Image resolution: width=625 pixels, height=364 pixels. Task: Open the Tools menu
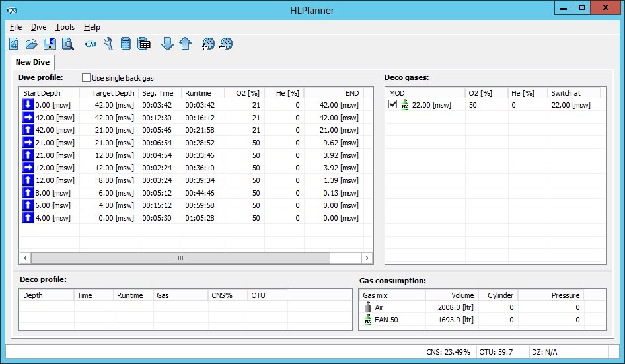65,27
